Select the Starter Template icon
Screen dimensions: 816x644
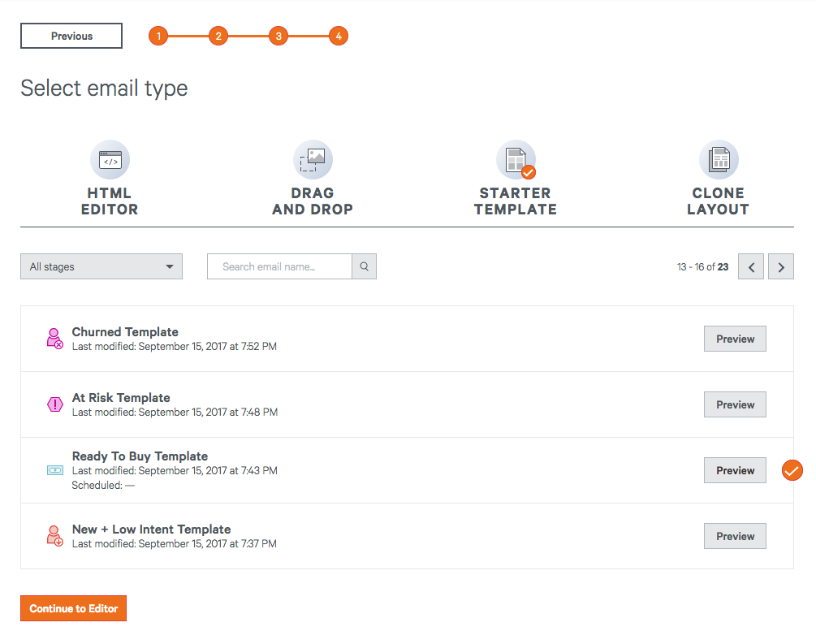point(516,159)
